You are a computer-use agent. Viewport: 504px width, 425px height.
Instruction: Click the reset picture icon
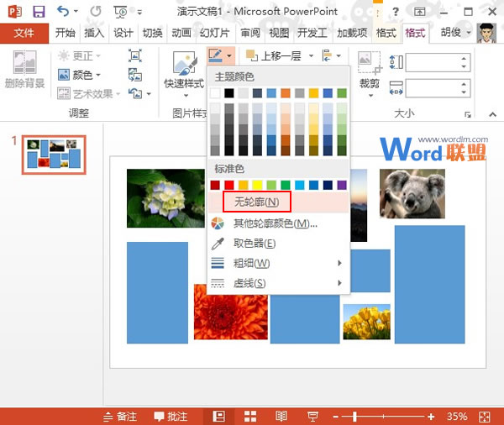pyautogui.click(x=135, y=93)
